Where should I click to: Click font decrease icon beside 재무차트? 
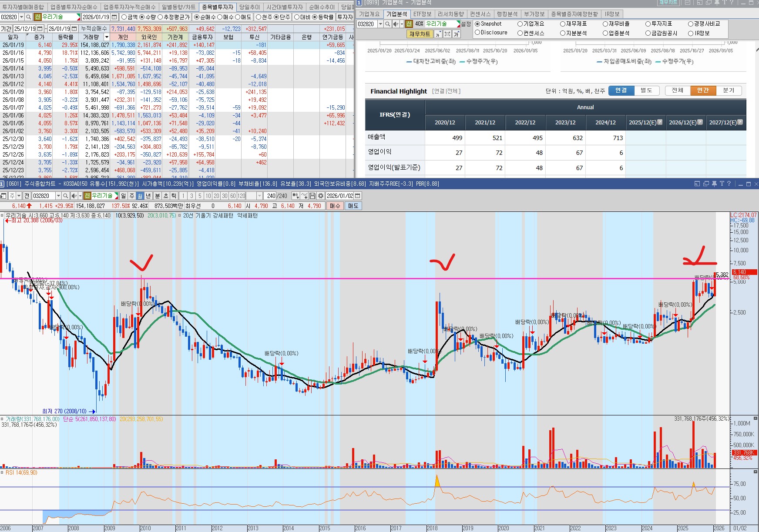(438, 34)
